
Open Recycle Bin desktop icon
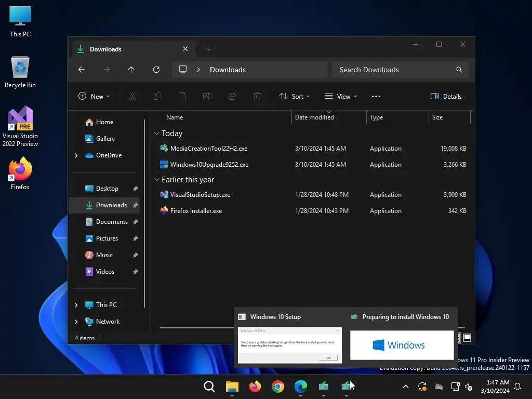point(20,72)
